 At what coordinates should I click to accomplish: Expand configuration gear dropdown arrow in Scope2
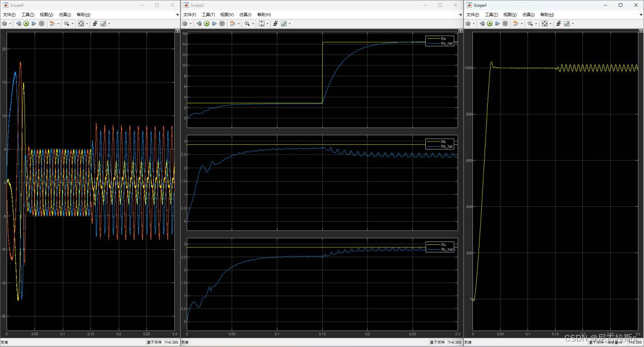[x=190, y=24]
